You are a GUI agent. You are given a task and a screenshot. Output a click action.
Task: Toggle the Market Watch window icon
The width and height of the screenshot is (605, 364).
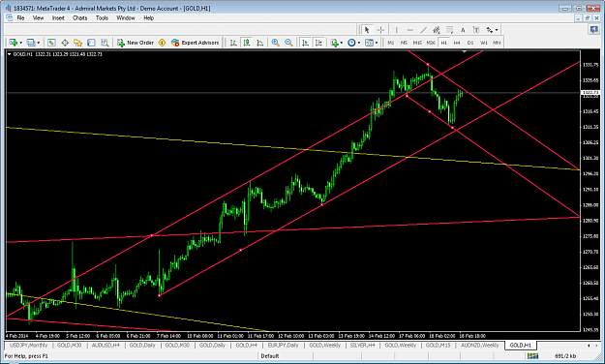(x=51, y=43)
